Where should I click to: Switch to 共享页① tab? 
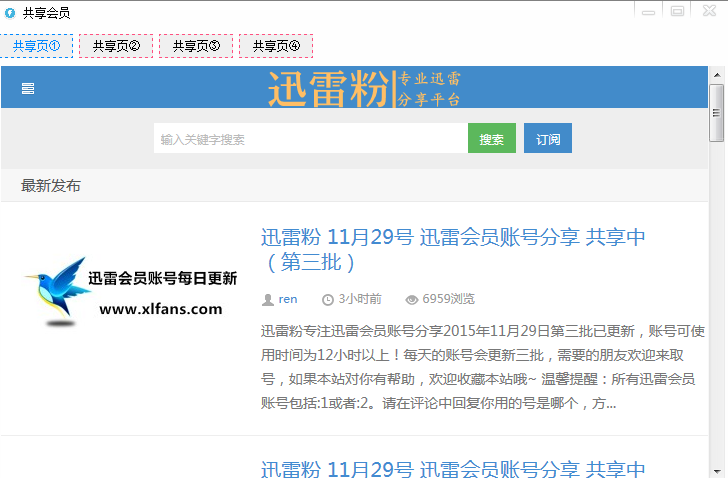point(37,46)
